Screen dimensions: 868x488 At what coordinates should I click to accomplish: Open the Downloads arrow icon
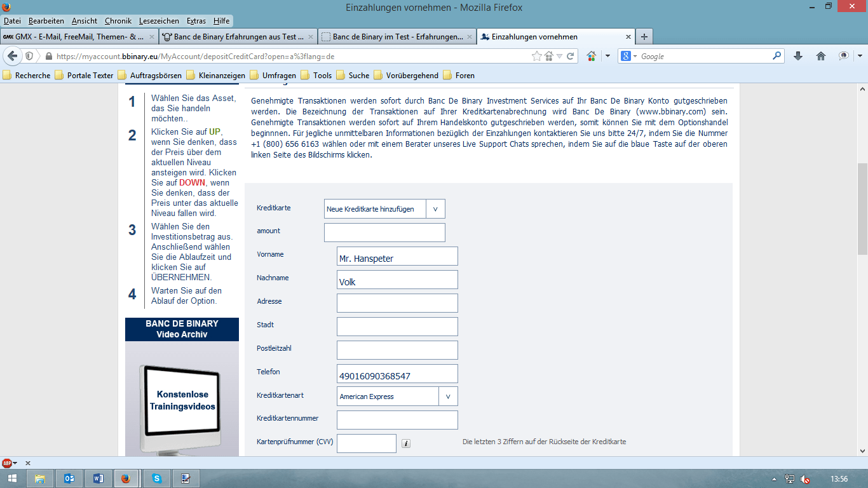click(x=798, y=56)
